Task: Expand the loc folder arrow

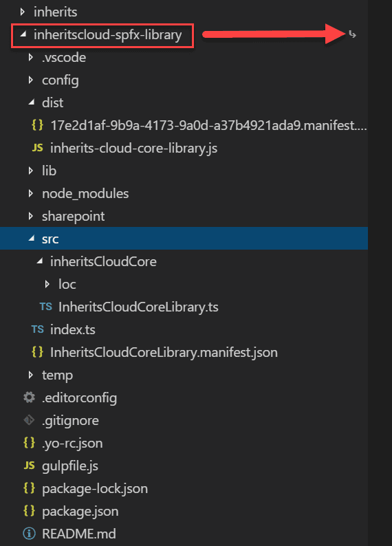Action: [x=47, y=284]
